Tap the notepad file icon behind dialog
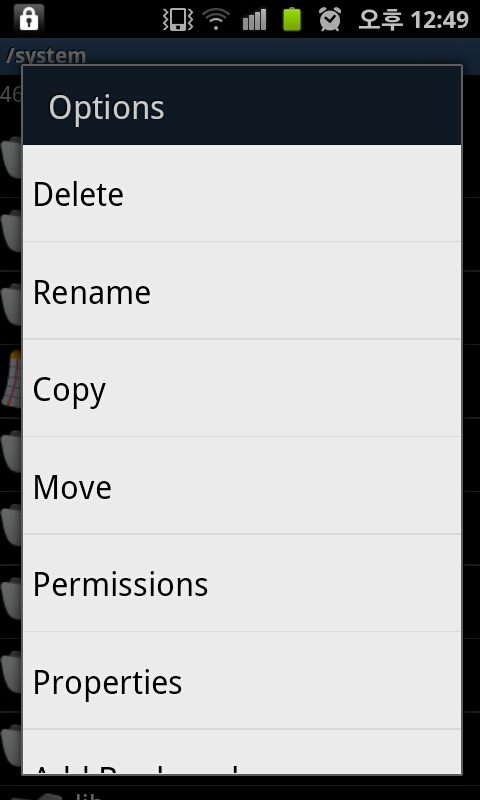Viewport: 480px width, 800px height. [x=11, y=378]
